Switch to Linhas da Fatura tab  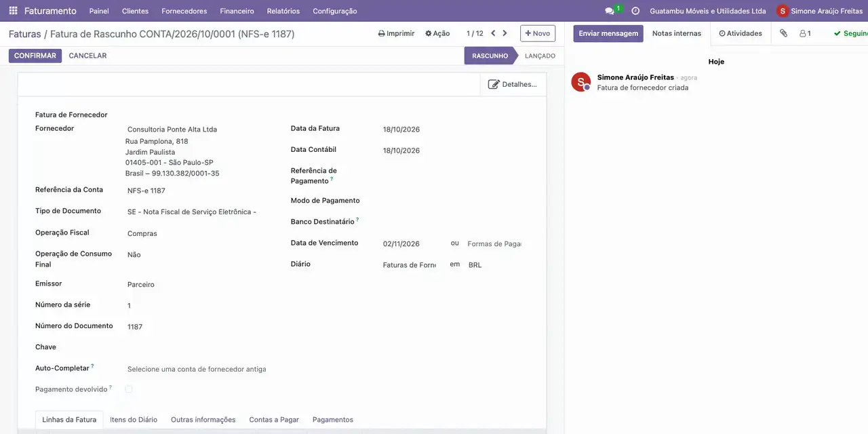(x=69, y=420)
